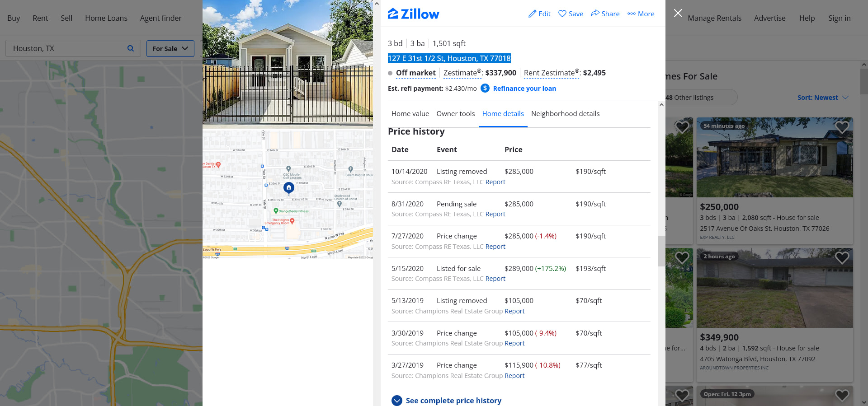Click the Zestimate label

[x=462, y=73]
